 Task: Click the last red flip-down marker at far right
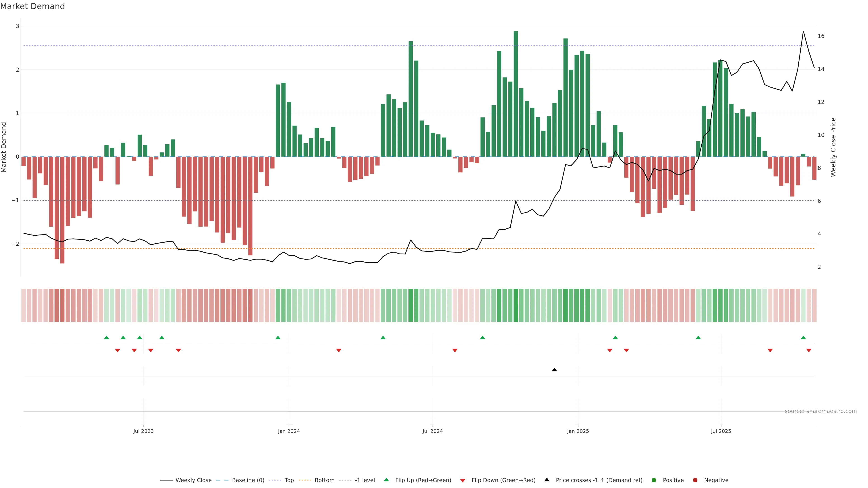pos(809,351)
